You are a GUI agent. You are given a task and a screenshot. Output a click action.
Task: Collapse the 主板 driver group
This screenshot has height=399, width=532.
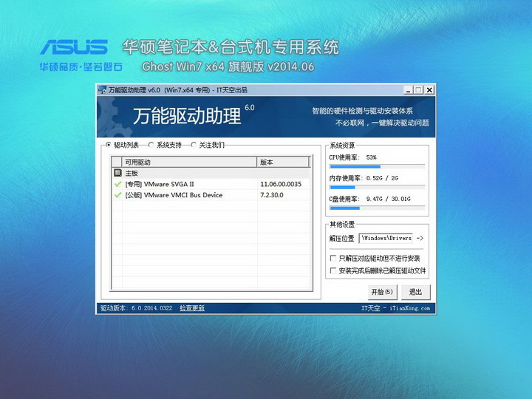[132, 173]
